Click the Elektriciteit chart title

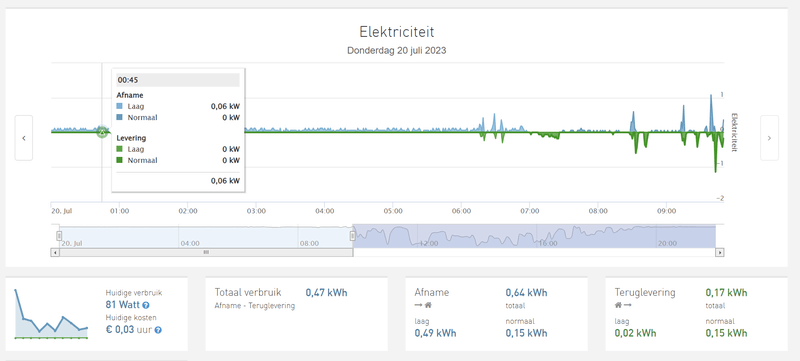click(396, 32)
